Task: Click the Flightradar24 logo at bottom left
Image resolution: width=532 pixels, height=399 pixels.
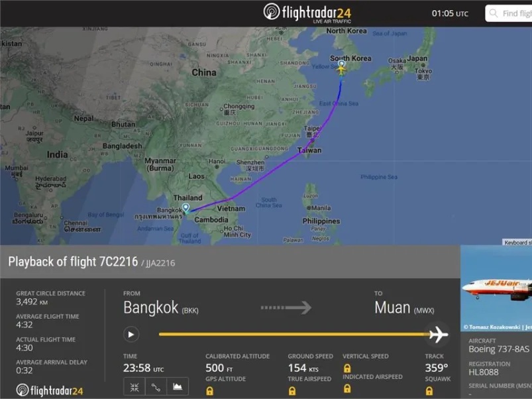Action: click(x=50, y=390)
